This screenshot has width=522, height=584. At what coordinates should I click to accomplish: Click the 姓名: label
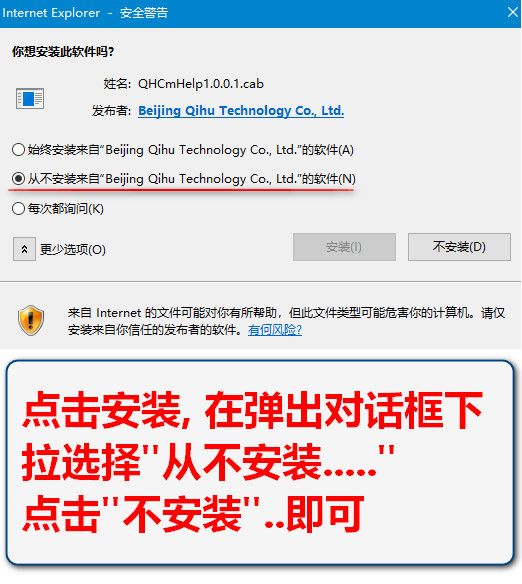(x=117, y=84)
